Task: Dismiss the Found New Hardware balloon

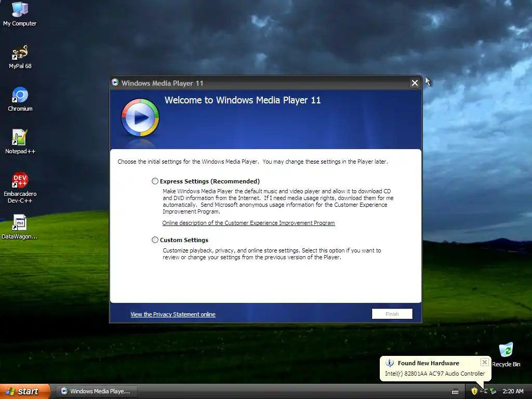Action: (485, 362)
